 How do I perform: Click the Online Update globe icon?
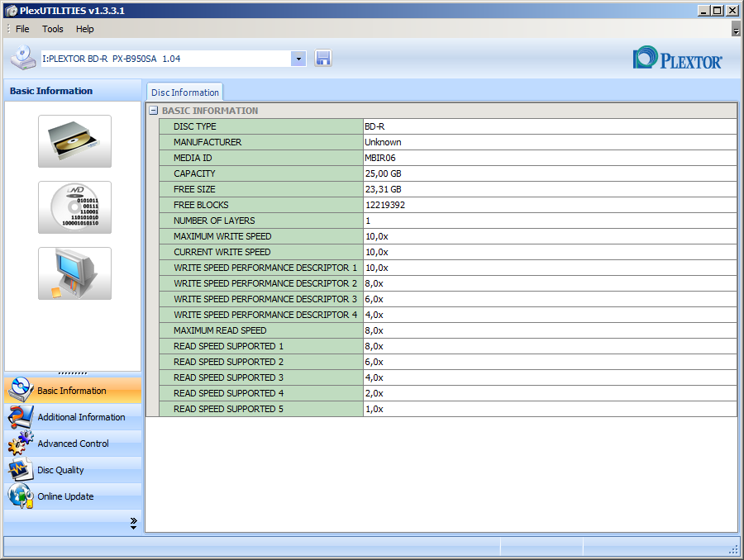click(21, 496)
